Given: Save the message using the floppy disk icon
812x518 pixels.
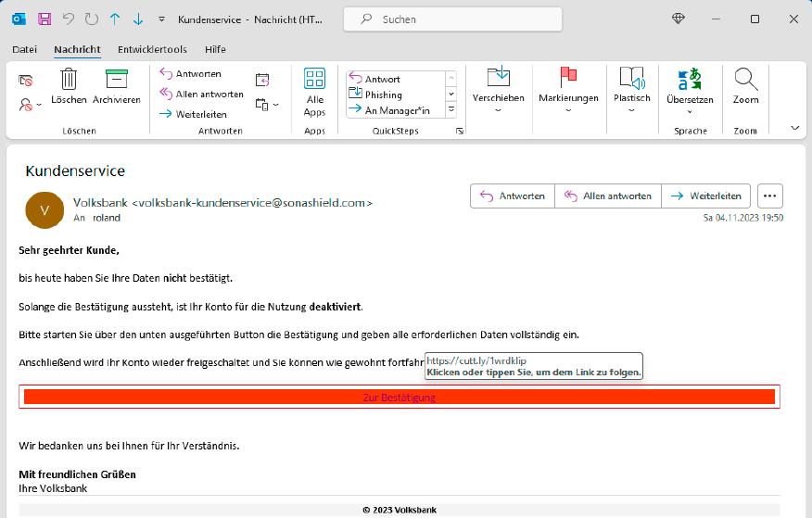Looking at the screenshot, I should coord(44,19).
